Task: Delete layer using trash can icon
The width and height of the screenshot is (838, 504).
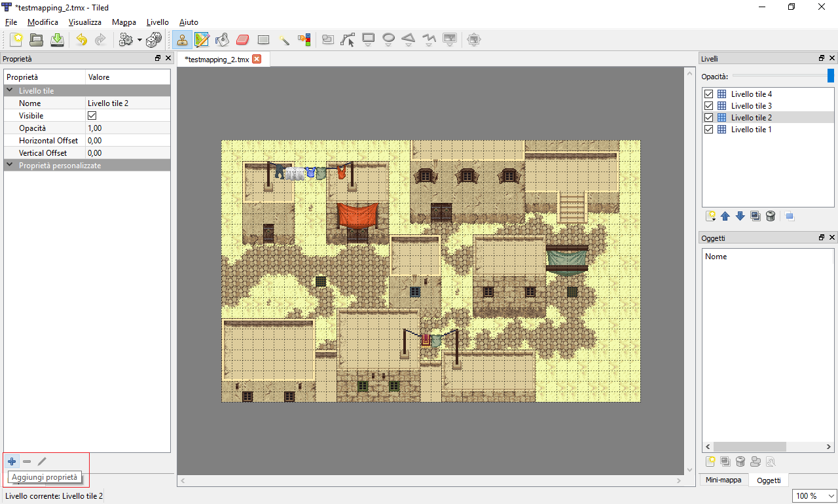Action: pos(771,217)
